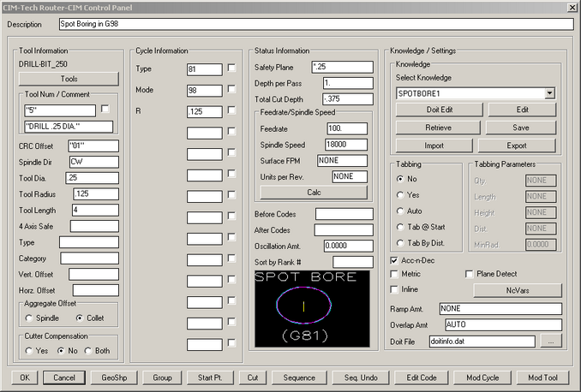The image size is (581, 392).
Task: Click the Total Cut Depth field
Action: click(348, 98)
